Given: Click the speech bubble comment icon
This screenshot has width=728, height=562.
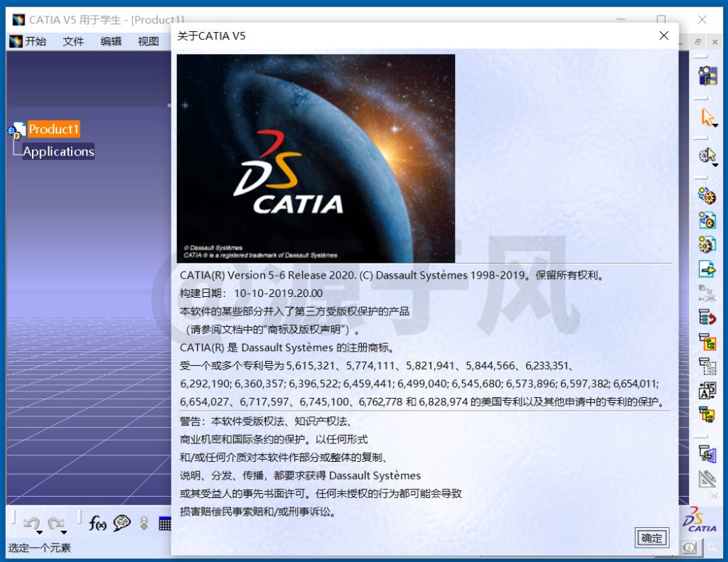Looking at the screenshot, I should pyautogui.click(x=122, y=523).
